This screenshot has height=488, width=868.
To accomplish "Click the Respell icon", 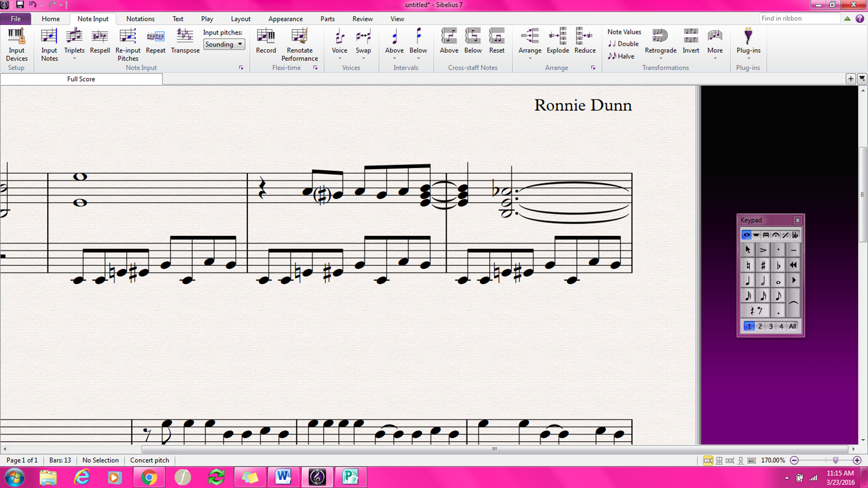I will pos(100,42).
